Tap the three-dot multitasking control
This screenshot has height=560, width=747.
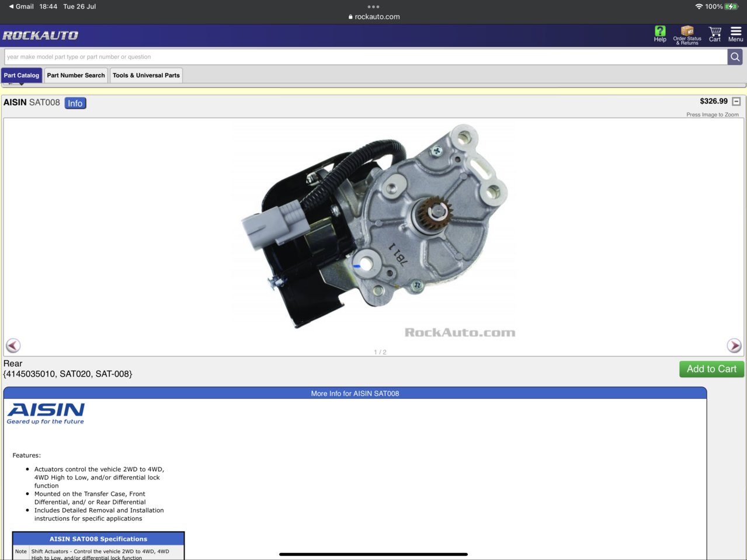coord(373,7)
